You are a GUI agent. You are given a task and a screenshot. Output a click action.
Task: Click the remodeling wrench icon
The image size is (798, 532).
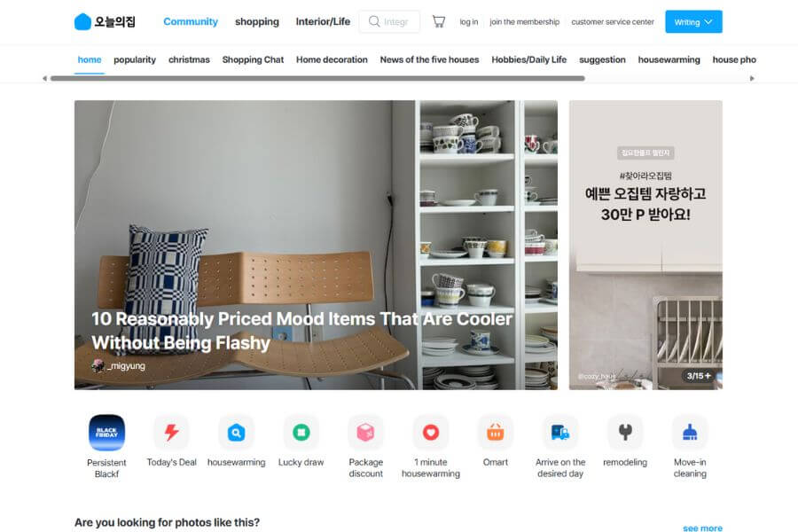click(x=625, y=433)
